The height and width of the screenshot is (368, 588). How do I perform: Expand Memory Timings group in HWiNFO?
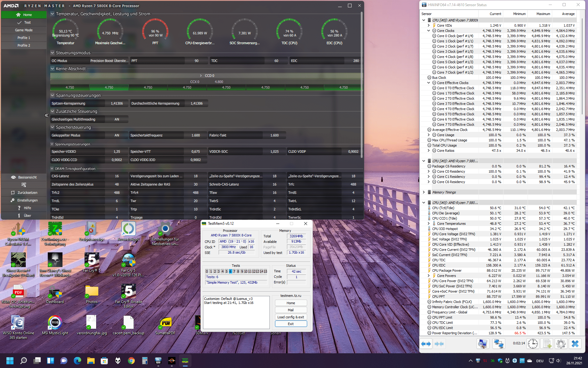[424, 192]
